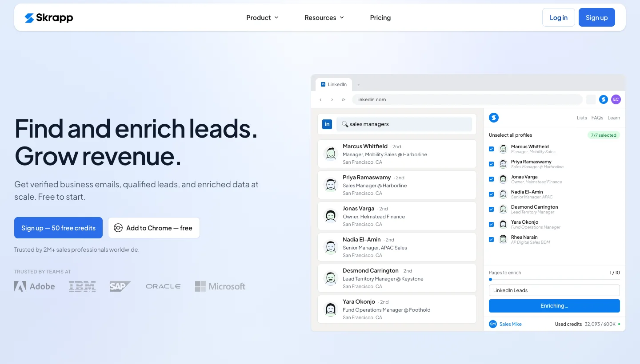Click the SAP logo
The image size is (640, 364).
(x=120, y=286)
